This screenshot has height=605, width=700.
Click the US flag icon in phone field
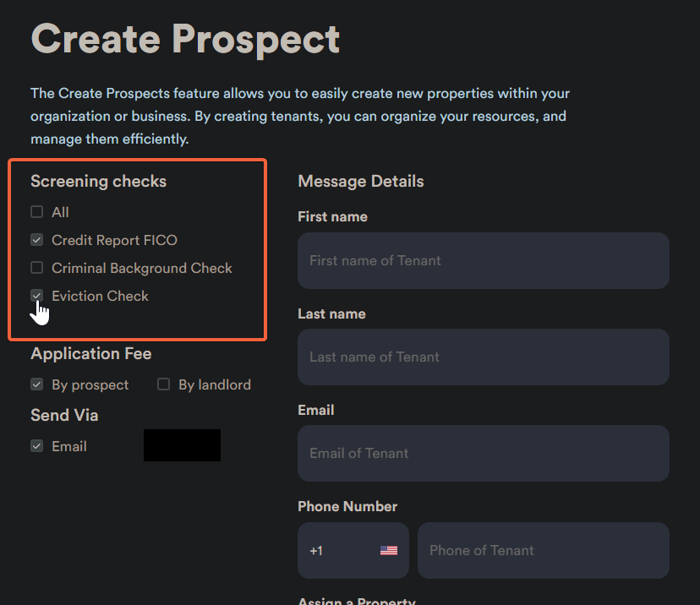tap(389, 551)
